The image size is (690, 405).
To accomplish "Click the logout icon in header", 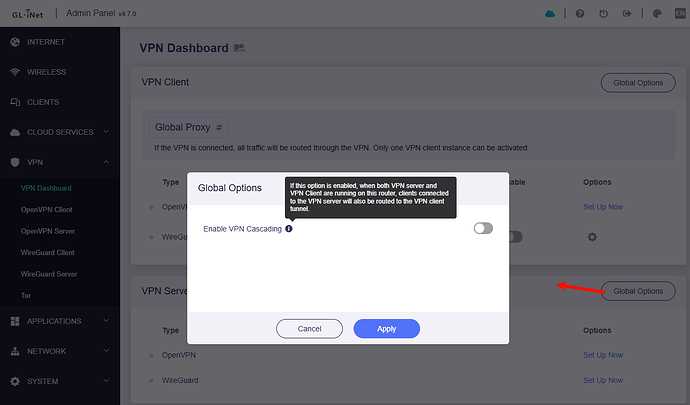I will point(627,14).
